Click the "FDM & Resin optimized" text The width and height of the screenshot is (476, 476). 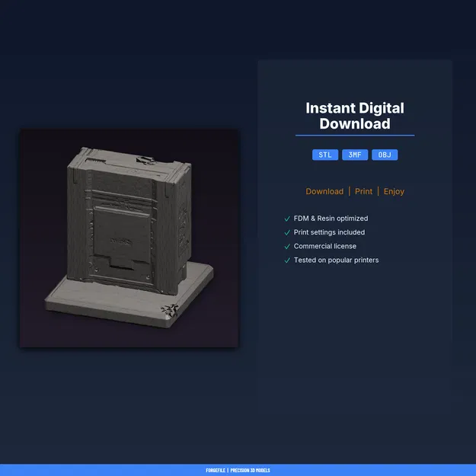click(x=331, y=219)
